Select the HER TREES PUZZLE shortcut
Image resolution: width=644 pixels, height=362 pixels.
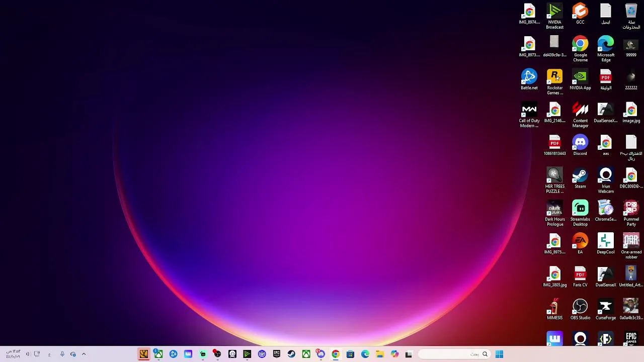(x=554, y=180)
